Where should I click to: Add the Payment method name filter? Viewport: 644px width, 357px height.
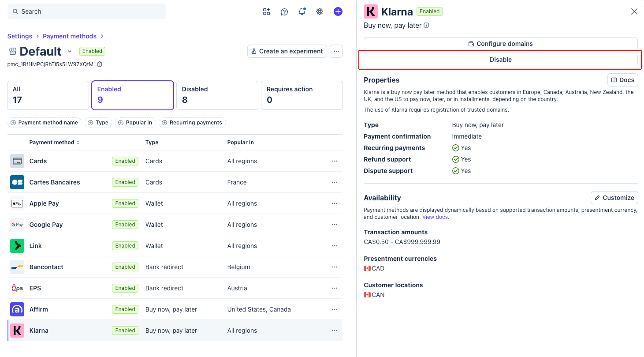pyautogui.click(x=45, y=123)
